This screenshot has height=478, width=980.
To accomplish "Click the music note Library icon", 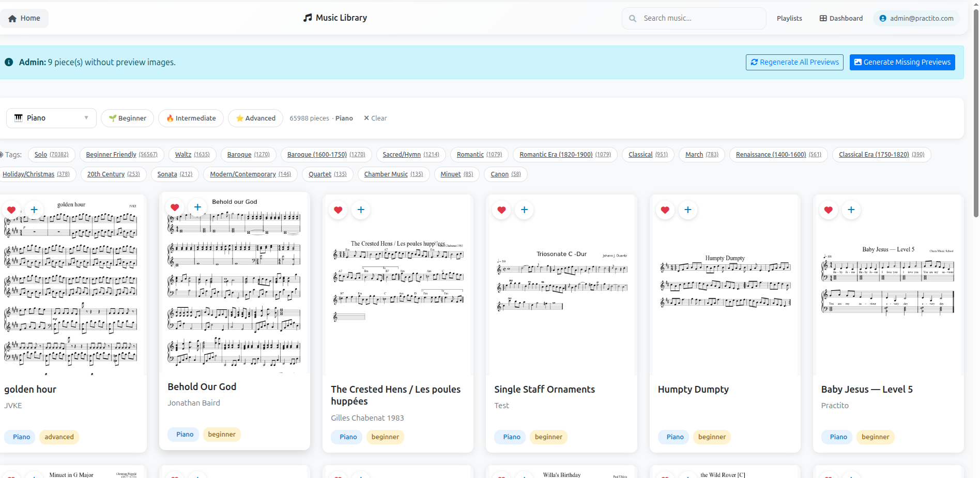I will point(308,17).
